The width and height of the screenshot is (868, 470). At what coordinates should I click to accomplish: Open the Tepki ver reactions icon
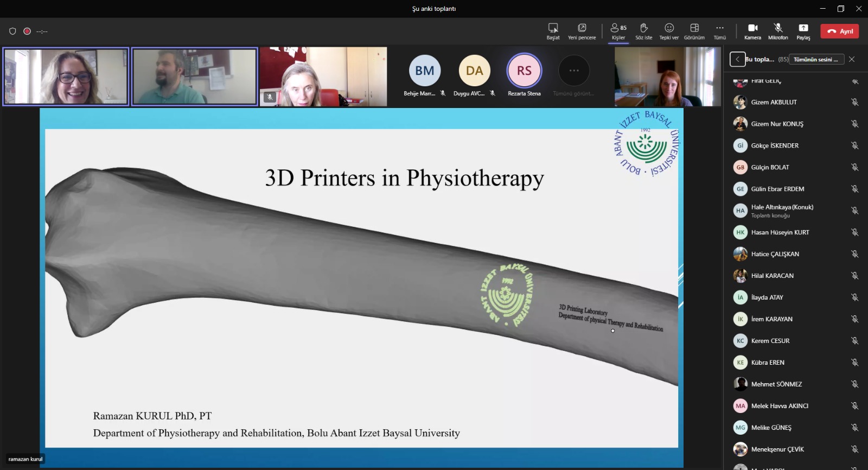click(669, 31)
